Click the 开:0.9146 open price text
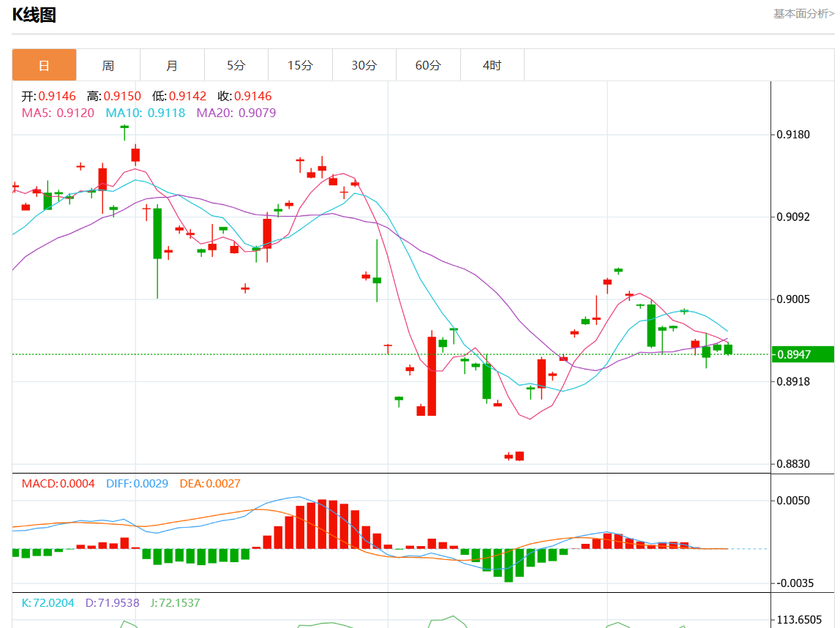Screen dimensions: 840x628 [49, 97]
